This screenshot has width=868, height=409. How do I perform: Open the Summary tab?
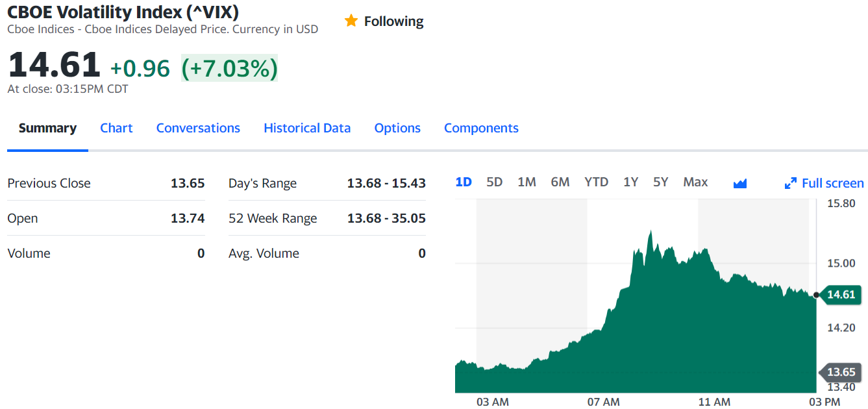pos(47,128)
